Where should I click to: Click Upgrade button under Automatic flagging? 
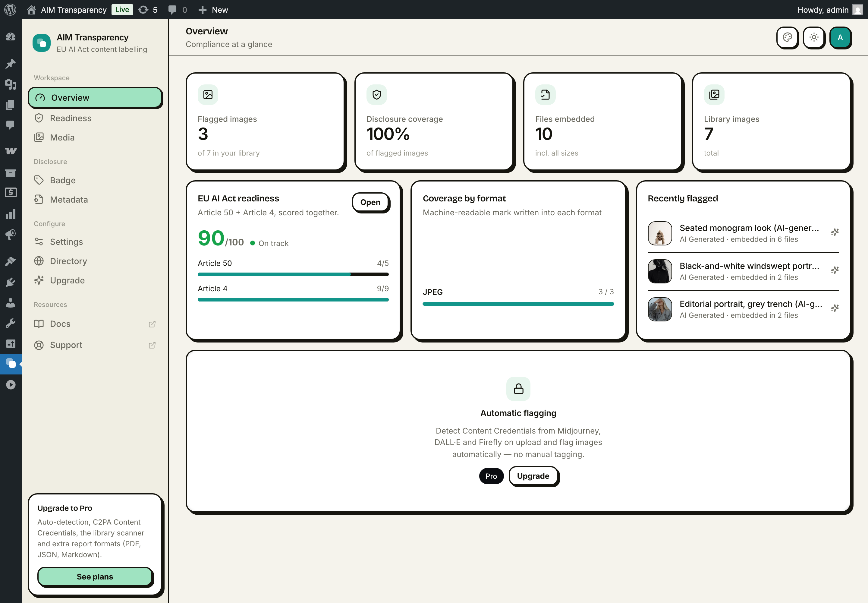(x=533, y=476)
